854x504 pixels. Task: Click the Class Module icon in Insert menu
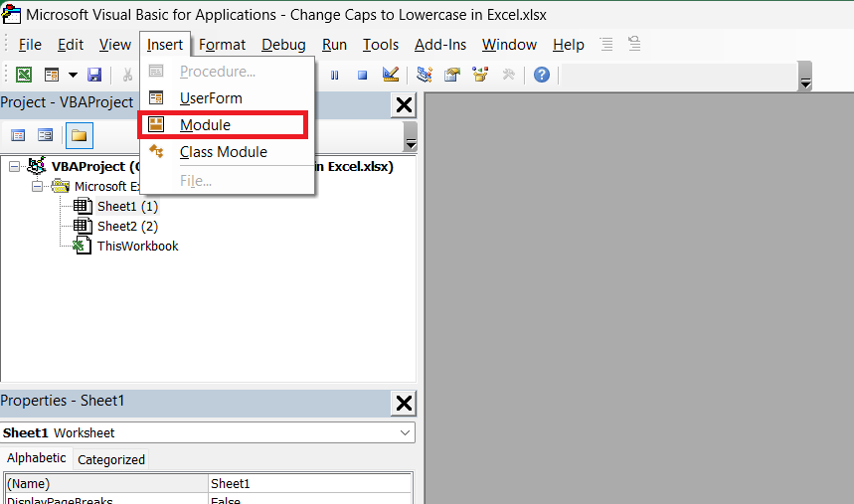pyautogui.click(x=156, y=151)
